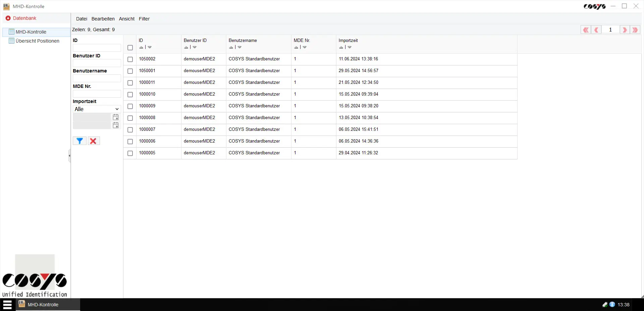Image resolution: width=644 pixels, height=311 pixels.
Task: Sort Importzeit column descending
Action: 350,47
